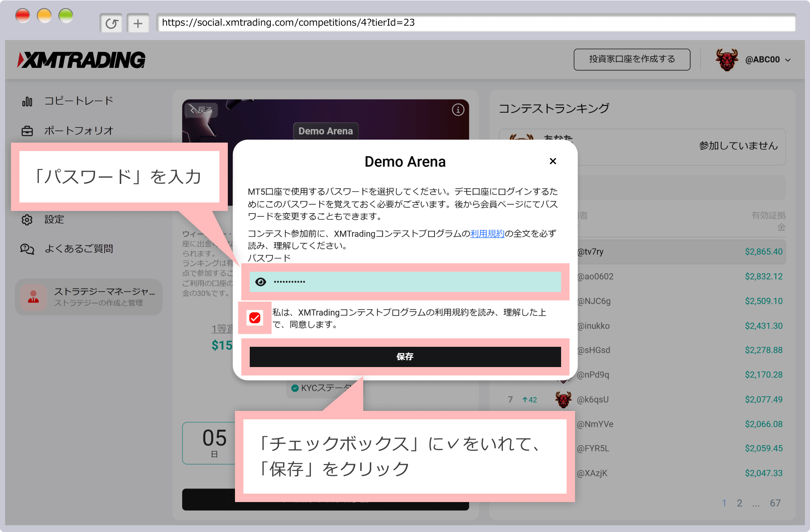Click the @k6qsU ranking entry
The width and height of the screenshot is (810, 532).
[x=593, y=400]
